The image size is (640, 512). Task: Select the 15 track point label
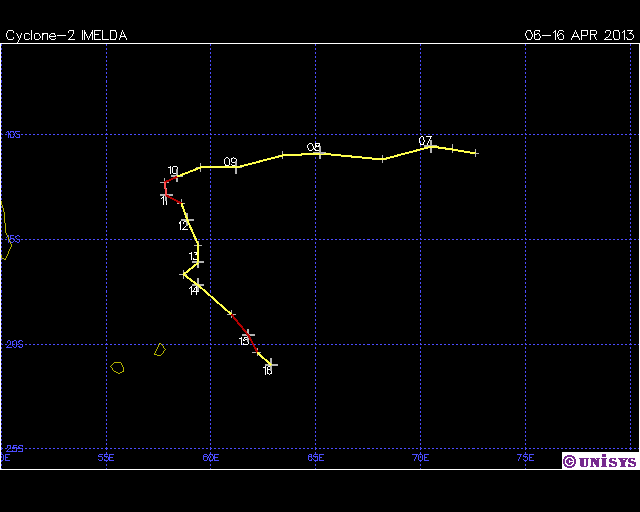pos(244,341)
